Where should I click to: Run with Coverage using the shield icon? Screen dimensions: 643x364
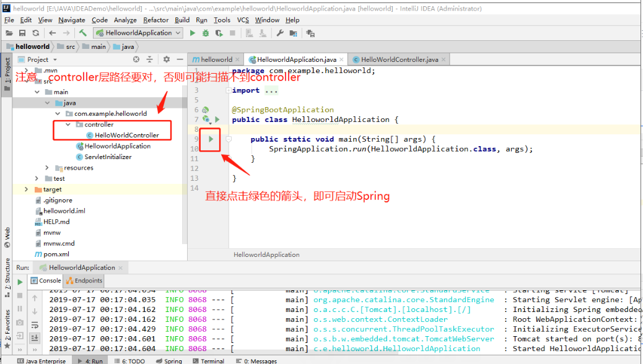[219, 33]
